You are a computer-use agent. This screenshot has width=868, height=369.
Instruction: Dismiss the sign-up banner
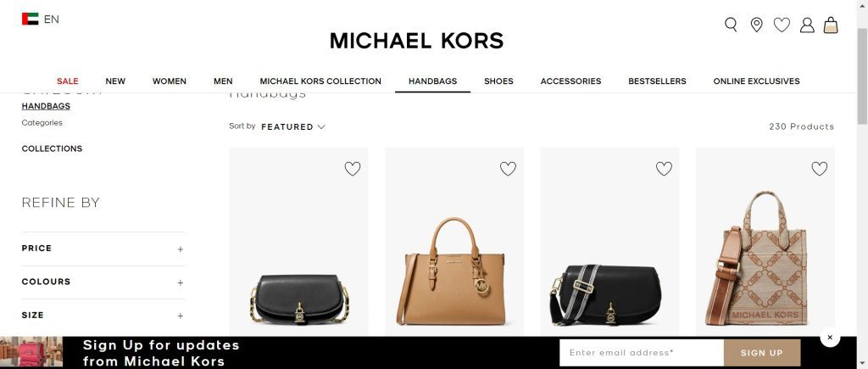click(x=830, y=337)
